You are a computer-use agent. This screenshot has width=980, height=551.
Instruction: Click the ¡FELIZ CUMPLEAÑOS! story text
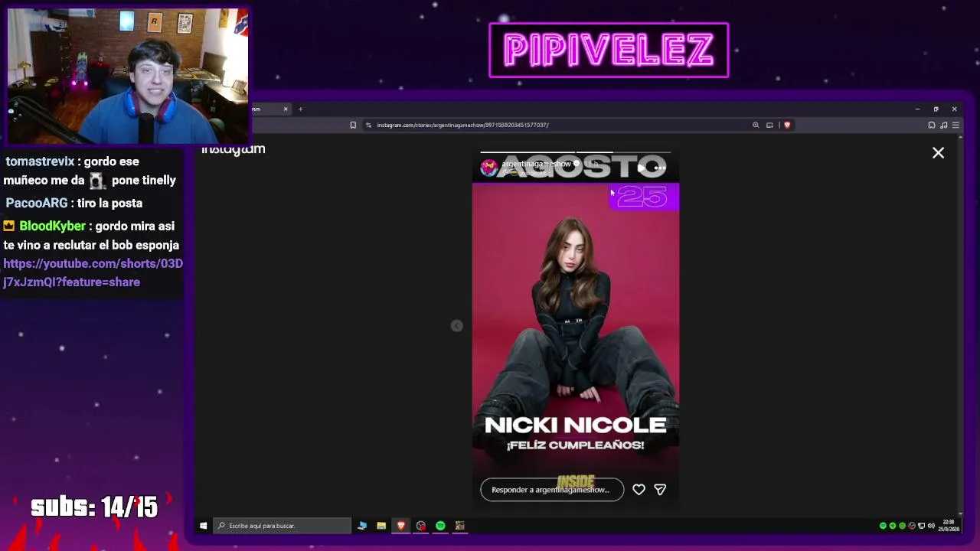tap(575, 445)
